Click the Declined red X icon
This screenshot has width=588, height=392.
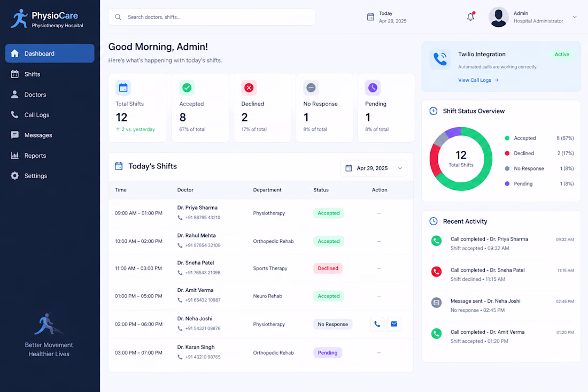click(249, 88)
